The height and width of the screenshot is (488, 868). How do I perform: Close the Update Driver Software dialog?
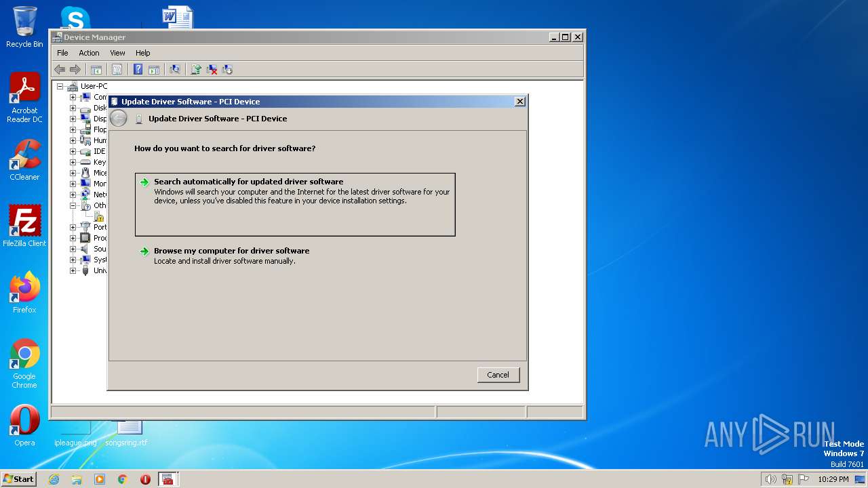(520, 102)
